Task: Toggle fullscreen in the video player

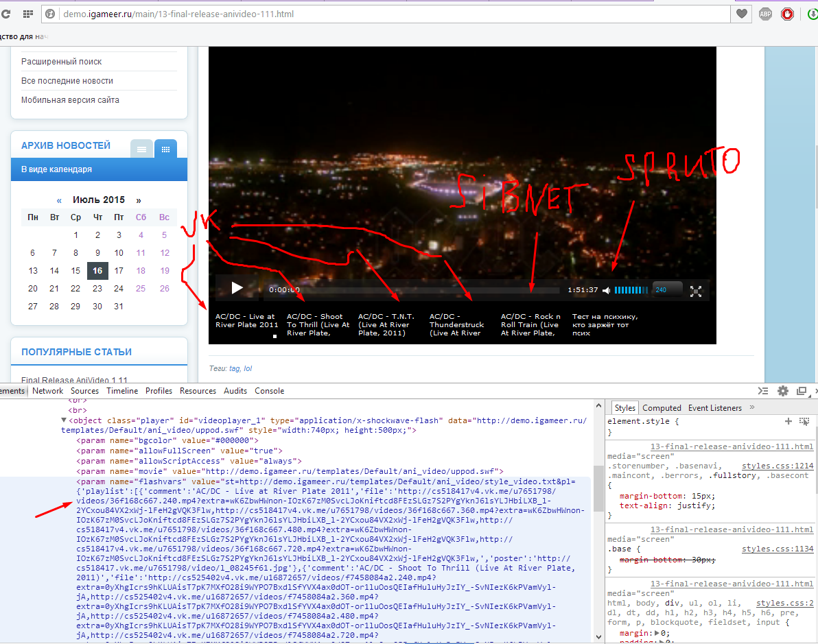Action: [695, 291]
